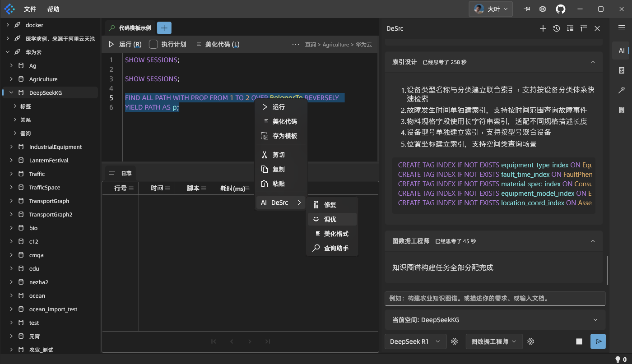Start a new DeSrc chat with plus icon
Screen dimensions: 632x364
(x=543, y=28)
